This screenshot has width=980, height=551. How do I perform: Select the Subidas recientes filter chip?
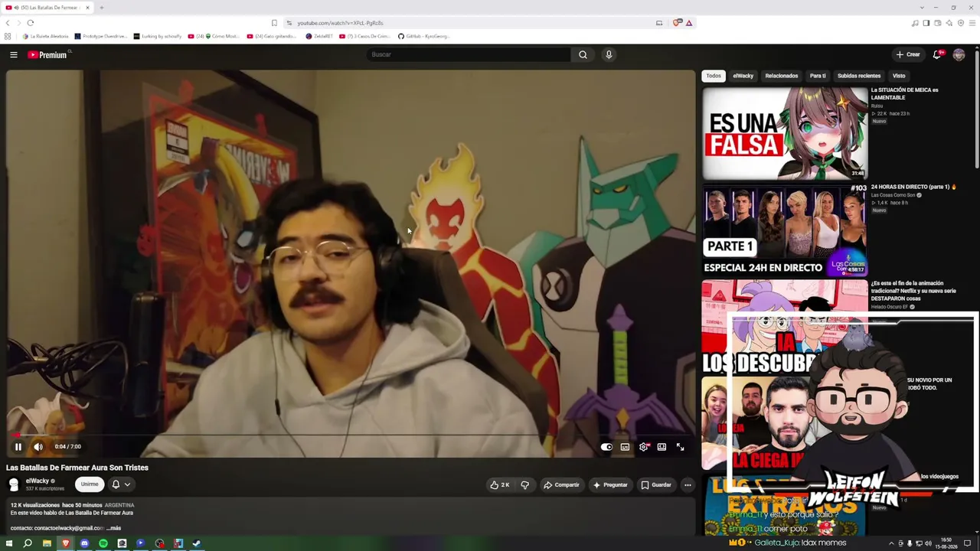tap(859, 76)
